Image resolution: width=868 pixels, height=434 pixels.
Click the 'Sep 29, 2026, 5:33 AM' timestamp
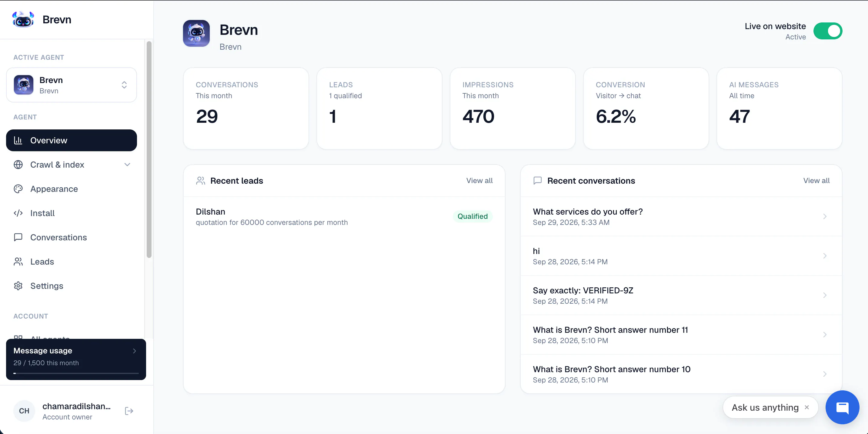571,222
